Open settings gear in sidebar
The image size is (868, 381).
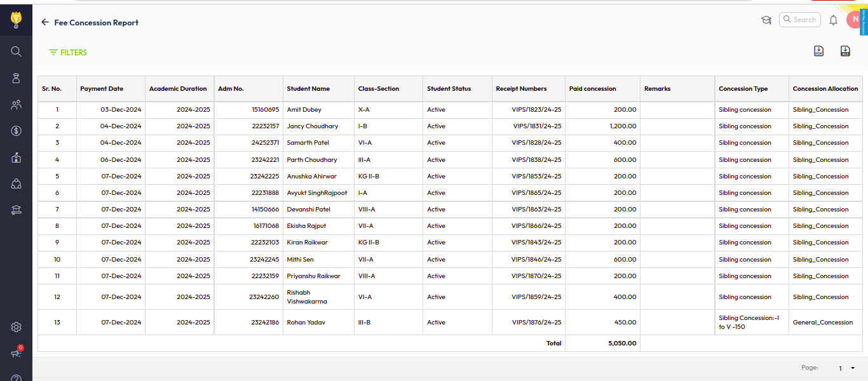click(17, 327)
